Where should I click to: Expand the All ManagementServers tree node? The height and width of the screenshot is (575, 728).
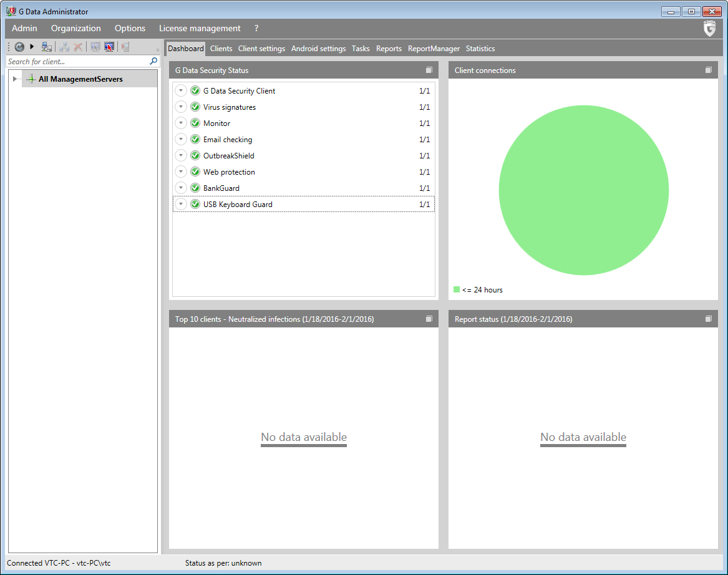click(x=15, y=79)
